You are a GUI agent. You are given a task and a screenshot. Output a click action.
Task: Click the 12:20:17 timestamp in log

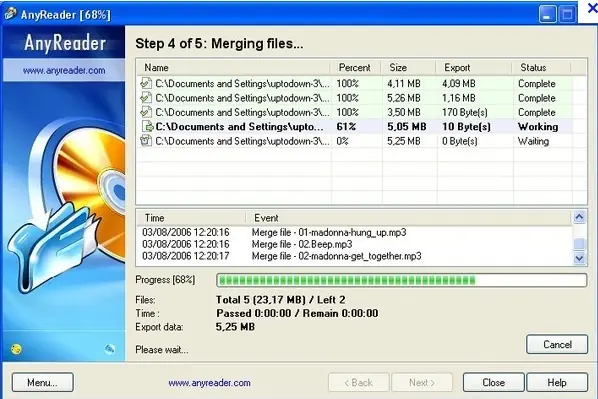pos(186,256)
